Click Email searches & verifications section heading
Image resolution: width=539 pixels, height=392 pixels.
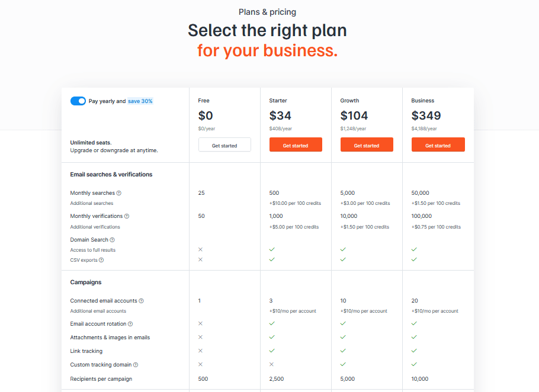pos(111,175)
